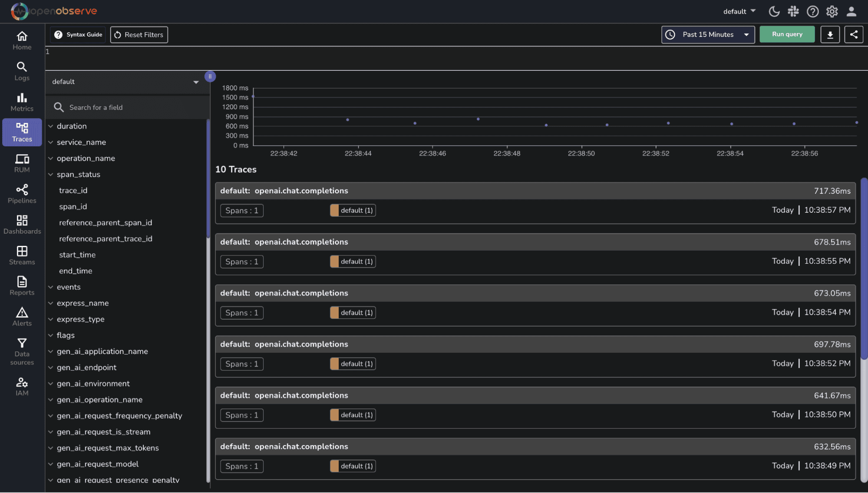Screen dimensions: 868x493
Task: Open the Alerts section
Action: [22, 317]
